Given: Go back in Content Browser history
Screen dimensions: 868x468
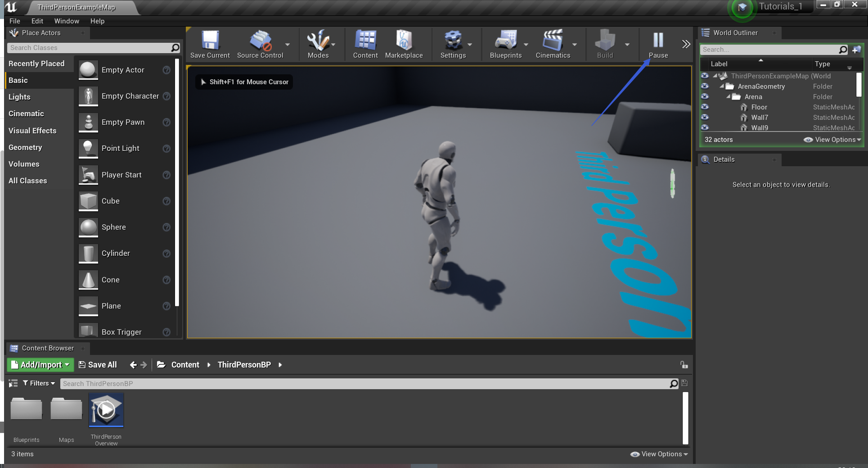Looking at the screenshot, I should tap(133, 365).
